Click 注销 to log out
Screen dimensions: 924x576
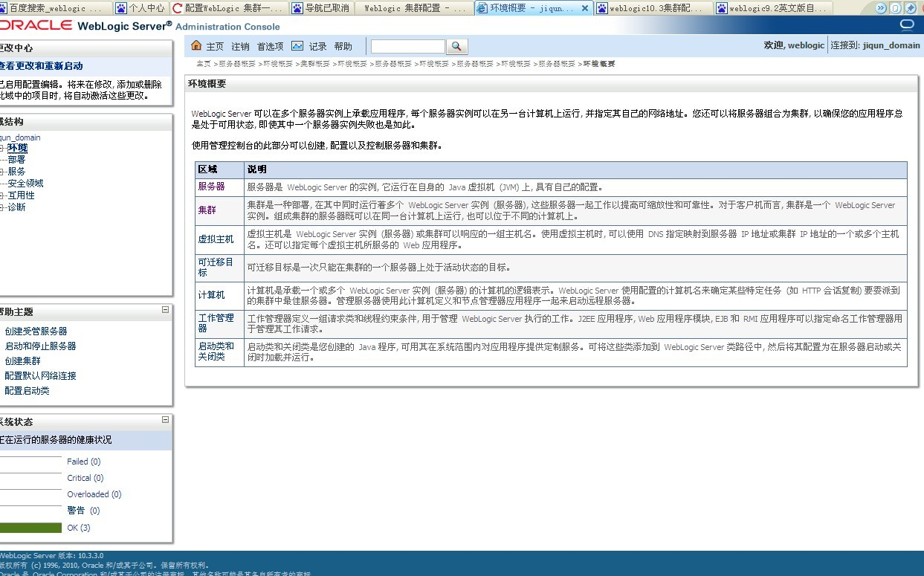pyautogui.click(x=240, y=46)
